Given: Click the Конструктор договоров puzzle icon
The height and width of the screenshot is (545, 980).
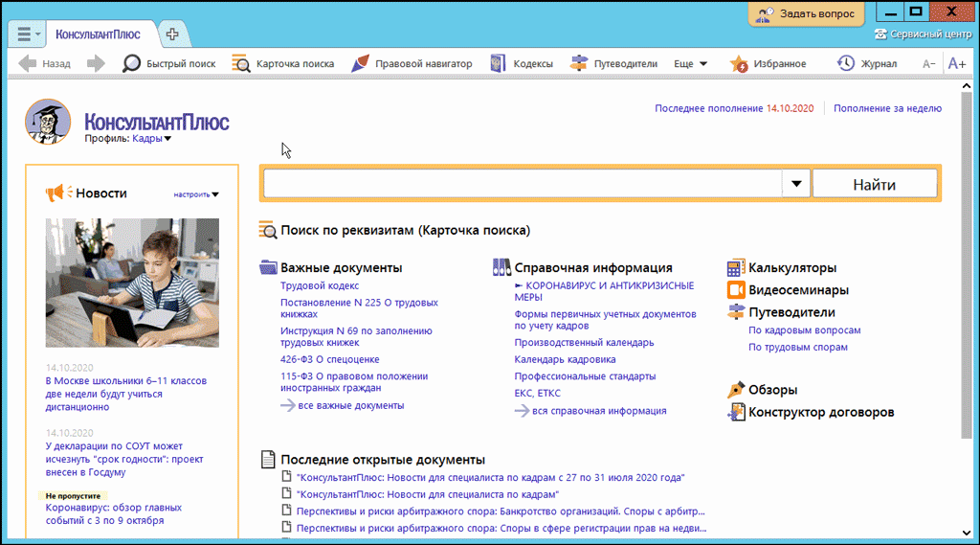Looking at the screenshot, I should coord(736,412).
